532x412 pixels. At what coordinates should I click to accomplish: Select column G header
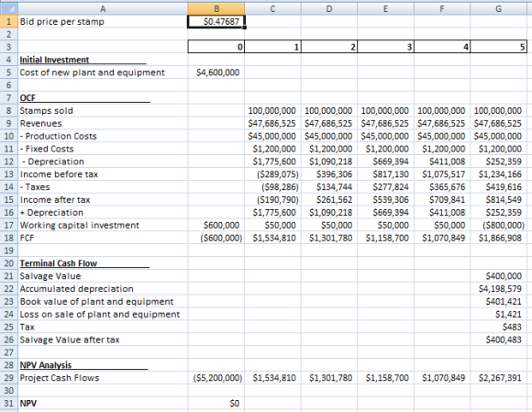point(498,9)
